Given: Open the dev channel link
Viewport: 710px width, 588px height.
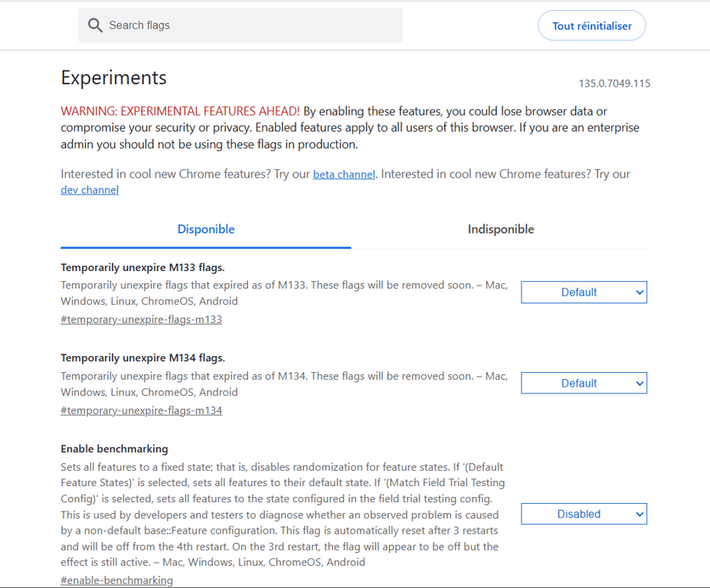Looking at the screenshot, I should (89, 190).
